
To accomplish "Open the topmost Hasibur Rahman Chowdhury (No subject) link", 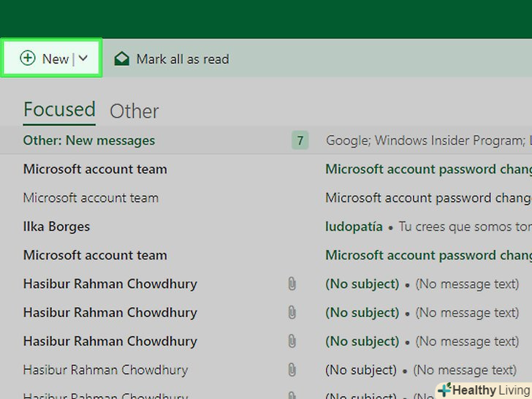I will click(362, 284).
